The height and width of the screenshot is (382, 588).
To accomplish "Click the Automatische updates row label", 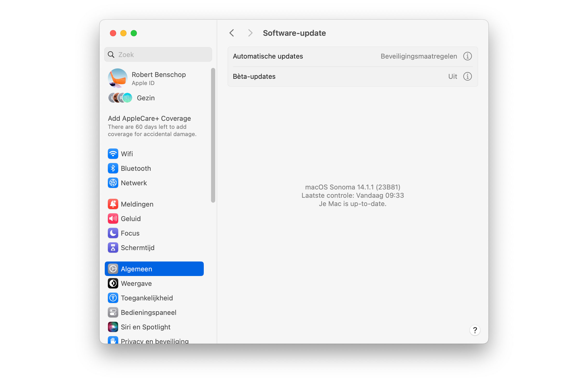I will 268,56.
